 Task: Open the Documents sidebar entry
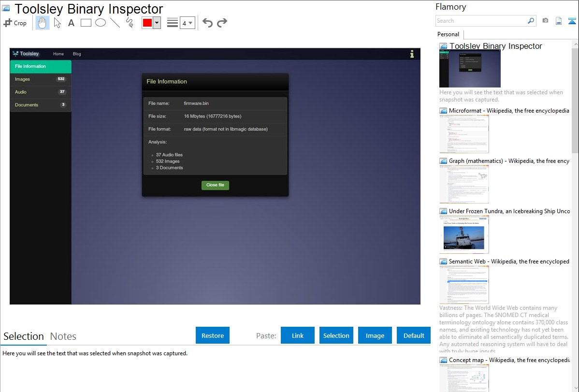[x=41, y=105]
